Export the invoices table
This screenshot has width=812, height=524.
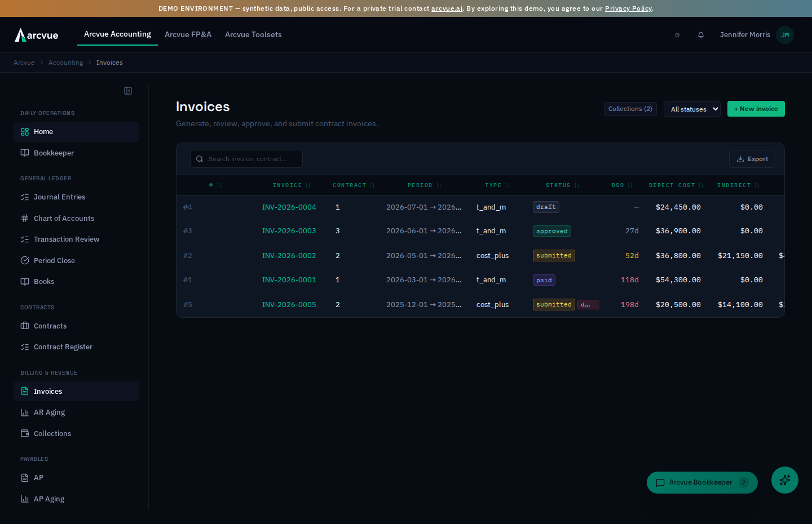click(752, 159)
